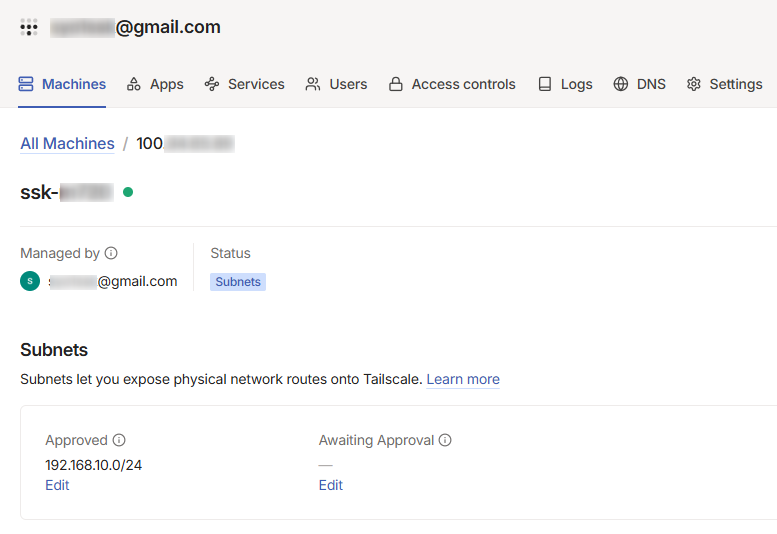Click the Services nodes icon
The width and height of the screenshot is (777, 534).
(212, 84)
